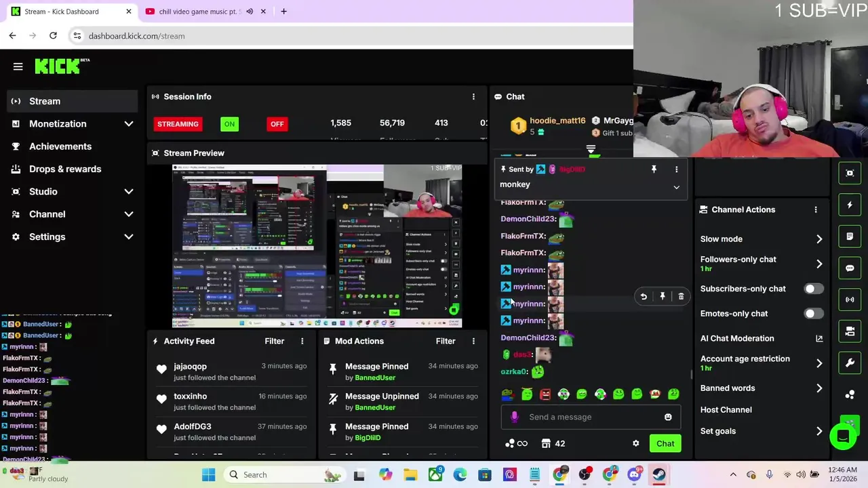Open Discord from the taskbar

click(x=634, y=474)
